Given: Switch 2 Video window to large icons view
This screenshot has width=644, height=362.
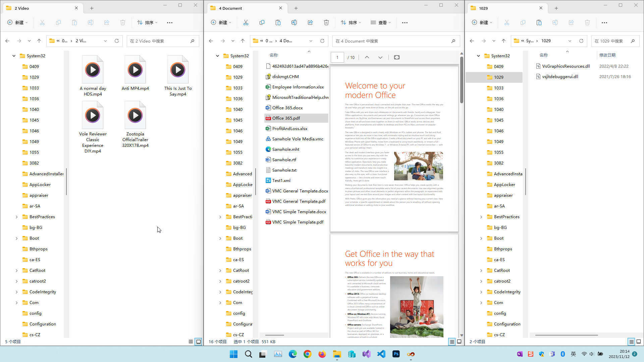Looking at the screenshot, I should [x=199, y=342].
